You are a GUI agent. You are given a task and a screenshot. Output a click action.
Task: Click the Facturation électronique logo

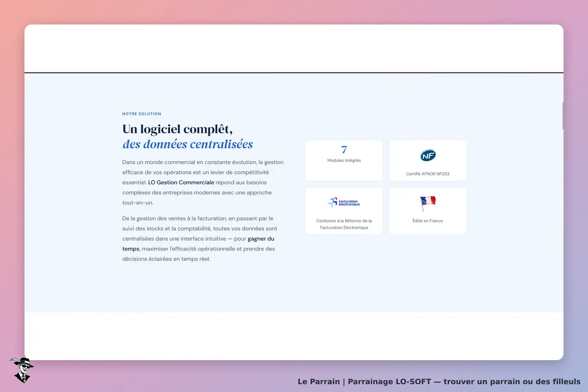click(x=344, y=202)
